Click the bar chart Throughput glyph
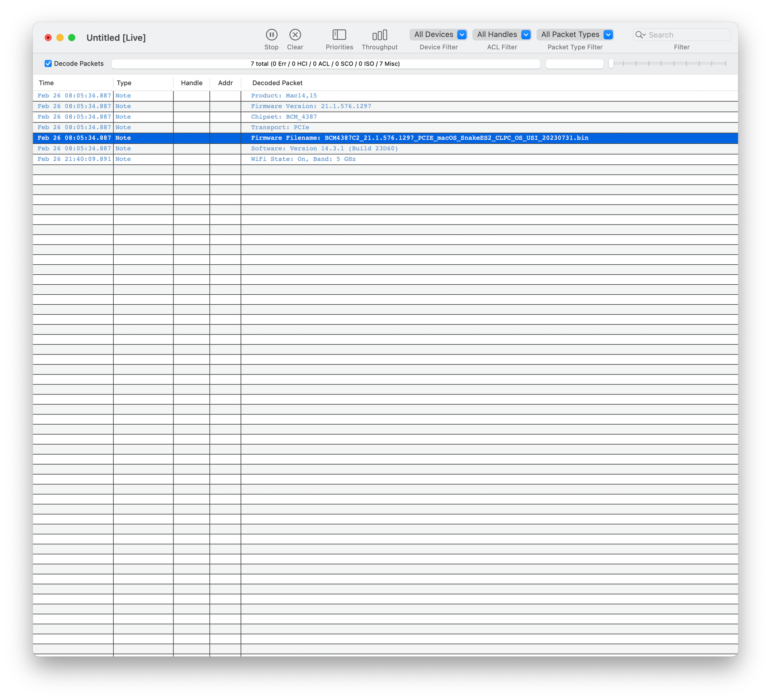771x700 pixels. point(379,35)
